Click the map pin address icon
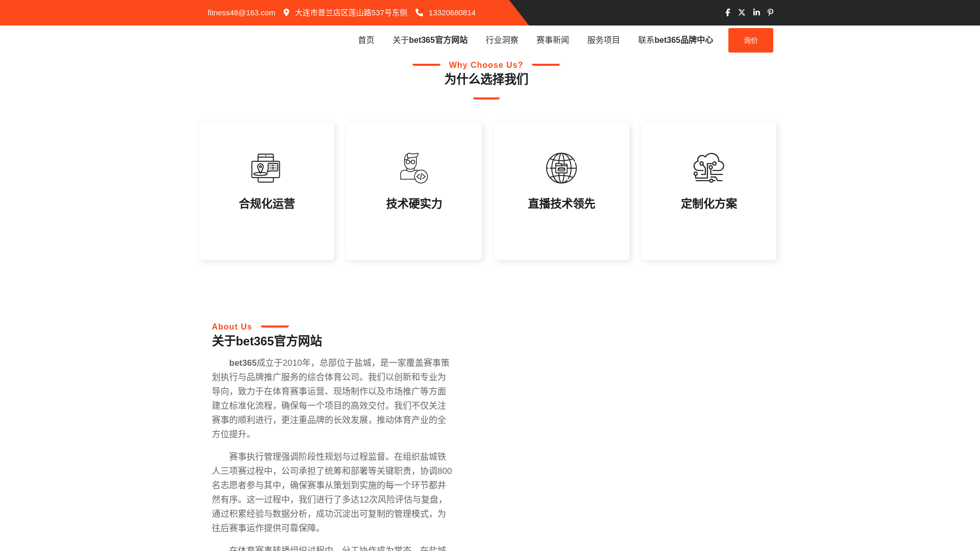Screen dimensions: 980x551 pos(286,13)
